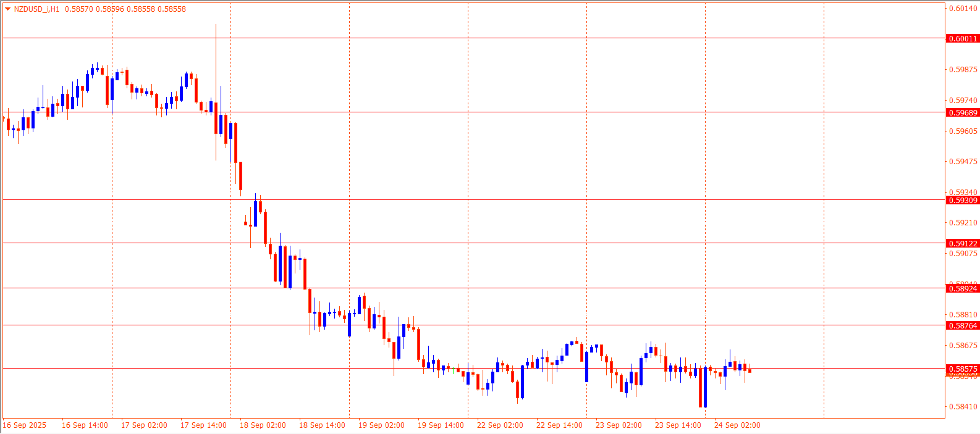Click the 16 Sep 2025 date label
Viewport: 980px width, 434px height.
pyautogui.click(x=25, y=425)
